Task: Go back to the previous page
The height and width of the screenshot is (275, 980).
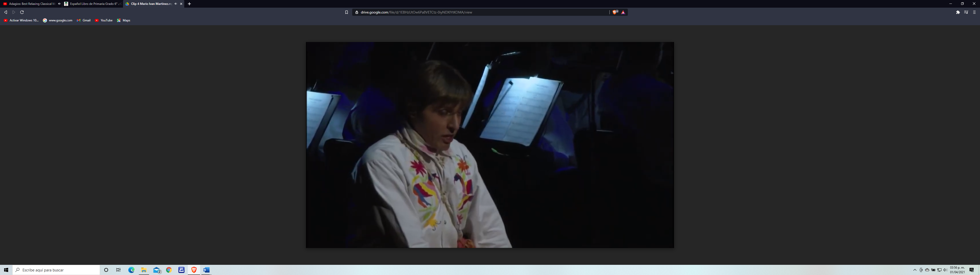Action: (x=6, y=12)
